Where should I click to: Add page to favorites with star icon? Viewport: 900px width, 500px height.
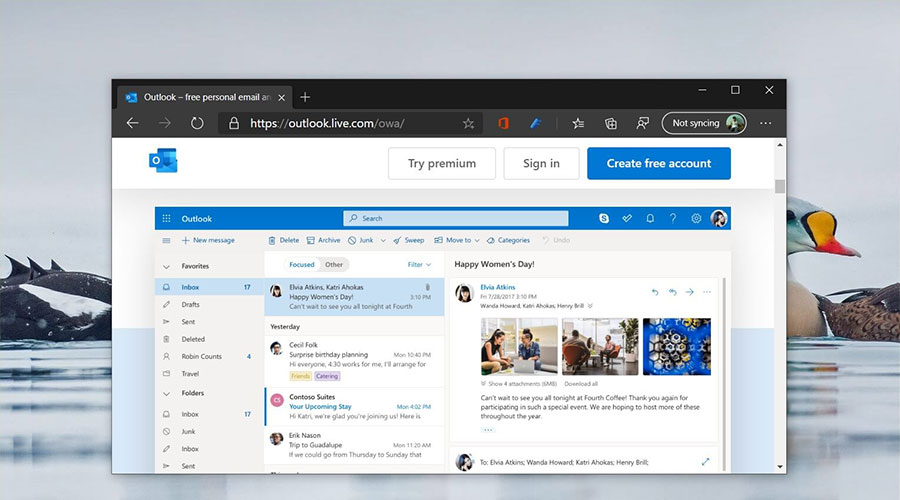468,123
